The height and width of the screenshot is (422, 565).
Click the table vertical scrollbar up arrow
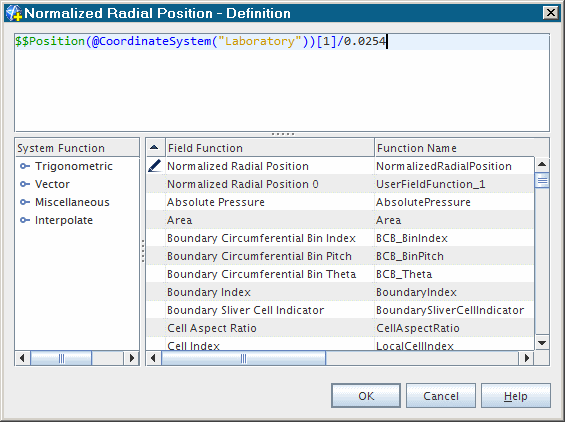[x=542, y=164]
